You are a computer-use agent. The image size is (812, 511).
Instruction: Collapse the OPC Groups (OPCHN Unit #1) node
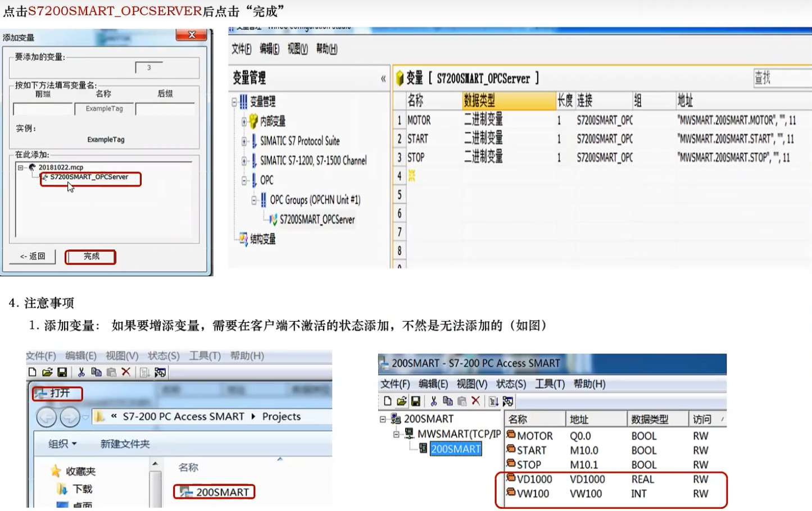click(x=254, y=200)
